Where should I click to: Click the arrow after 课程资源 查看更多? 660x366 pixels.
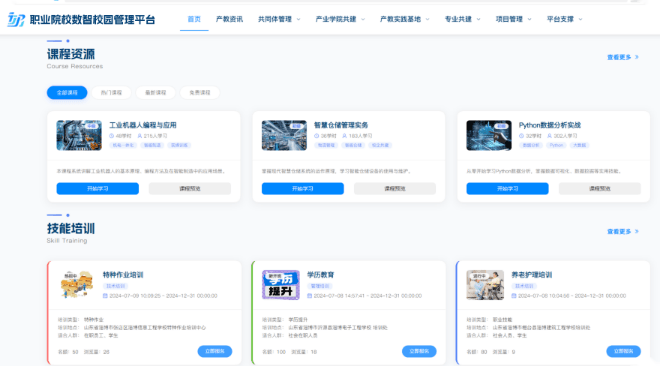pos(636,57)
